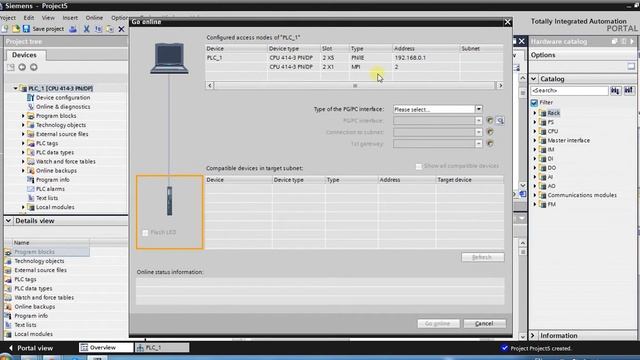The width and height of the screenshot is (640, 360).
Task: Click right arrow of access nodes scrollbar
Action: coord(500,85)
